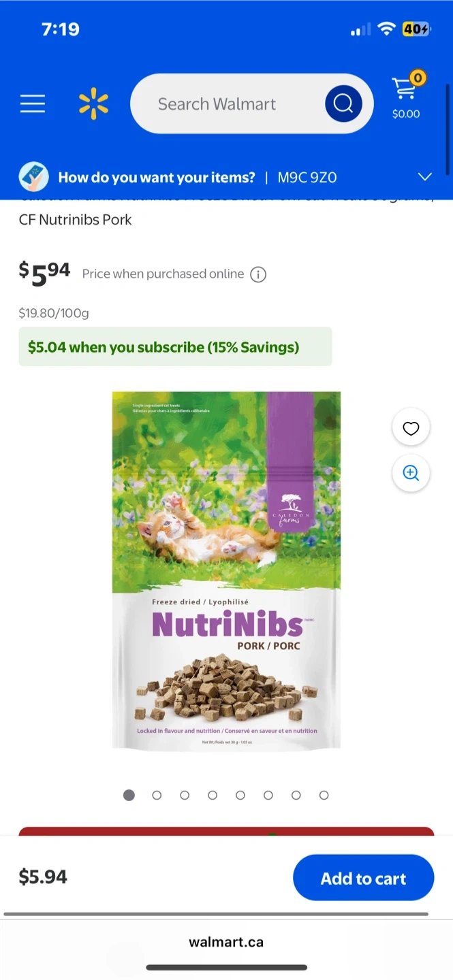453x980 pixels.
Task: Tap the $5.04 subscribe savings banner
Action: (x=175, y=347)
